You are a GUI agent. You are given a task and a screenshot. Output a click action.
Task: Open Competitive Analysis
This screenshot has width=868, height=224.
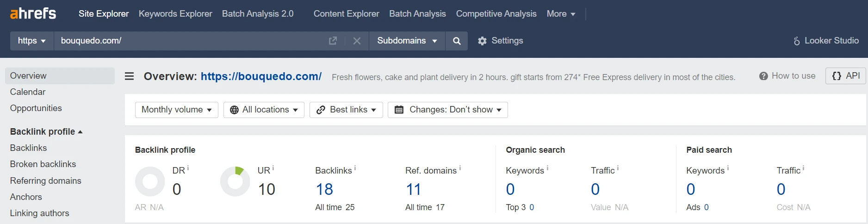pos(496,14)
